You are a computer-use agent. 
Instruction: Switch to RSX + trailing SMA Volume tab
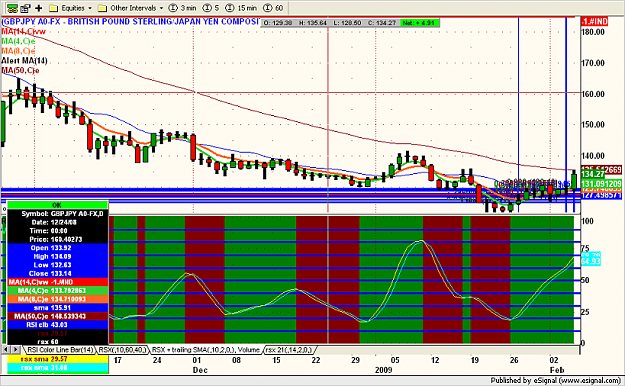206,350
